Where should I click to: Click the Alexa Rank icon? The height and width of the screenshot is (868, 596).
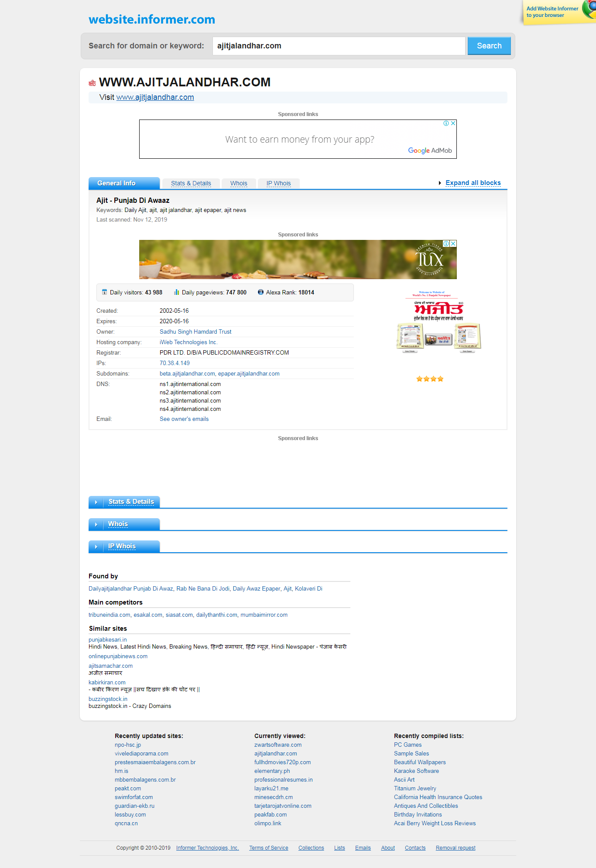pos(260,292)
